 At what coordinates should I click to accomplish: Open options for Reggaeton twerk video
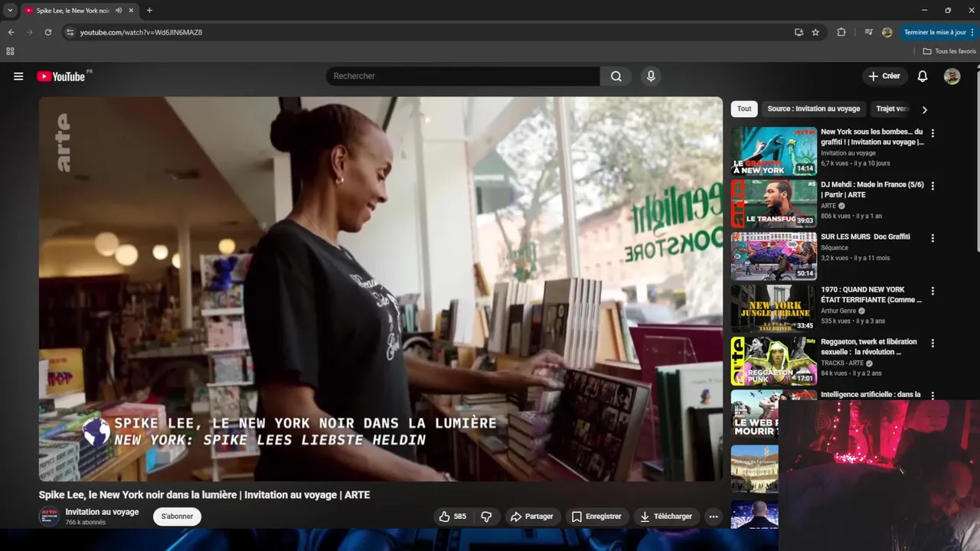click(933, 343)
